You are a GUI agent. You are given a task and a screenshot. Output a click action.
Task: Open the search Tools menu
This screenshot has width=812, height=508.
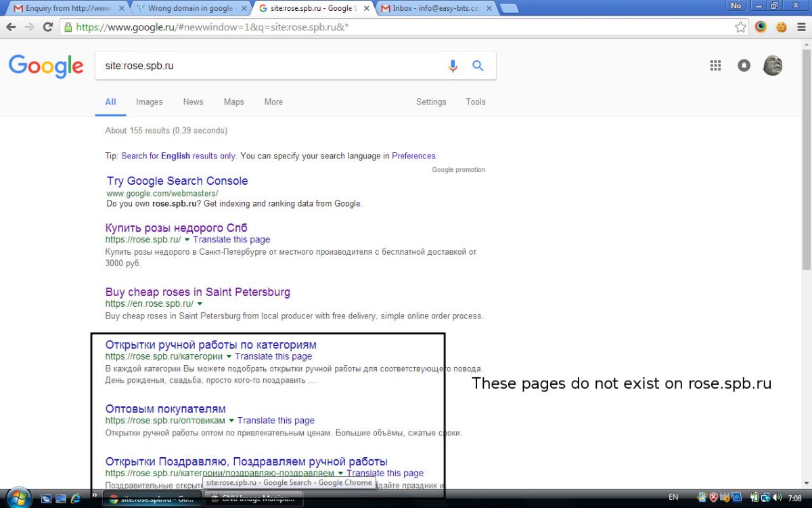(476, 102)
